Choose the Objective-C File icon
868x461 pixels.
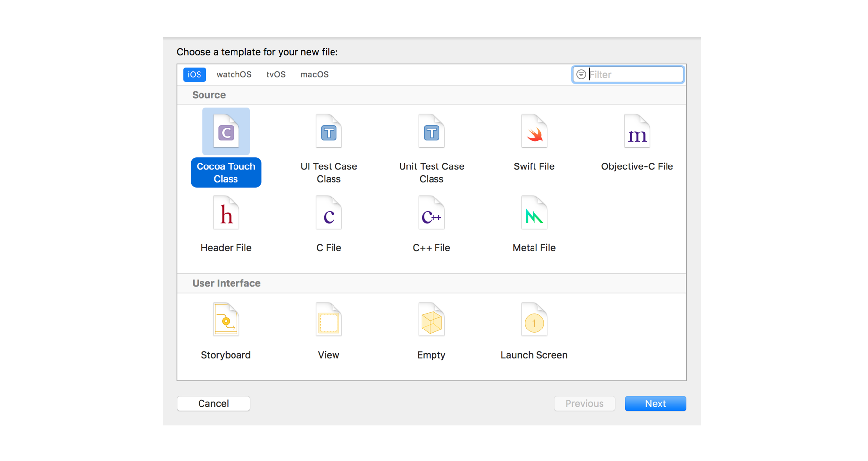click(x=637, y=131)
